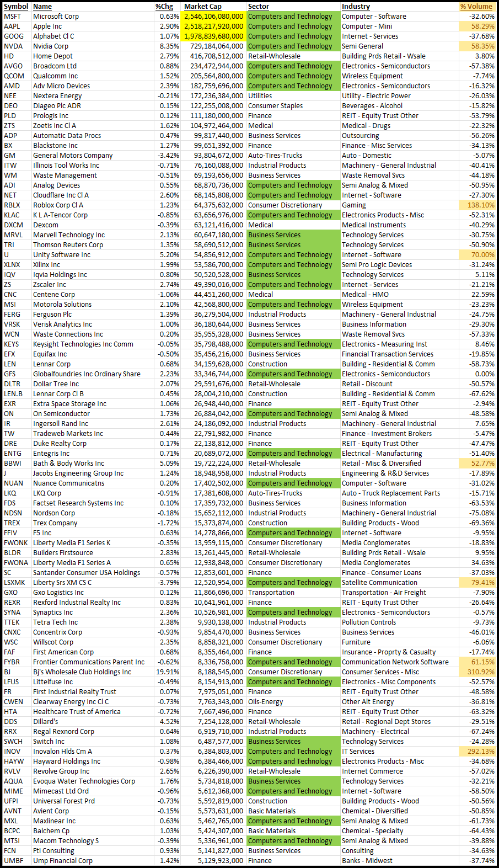The width and height of the screenshot is (499, 868).
Task: Click the Dillard's name cell
Action: (45, 722)
